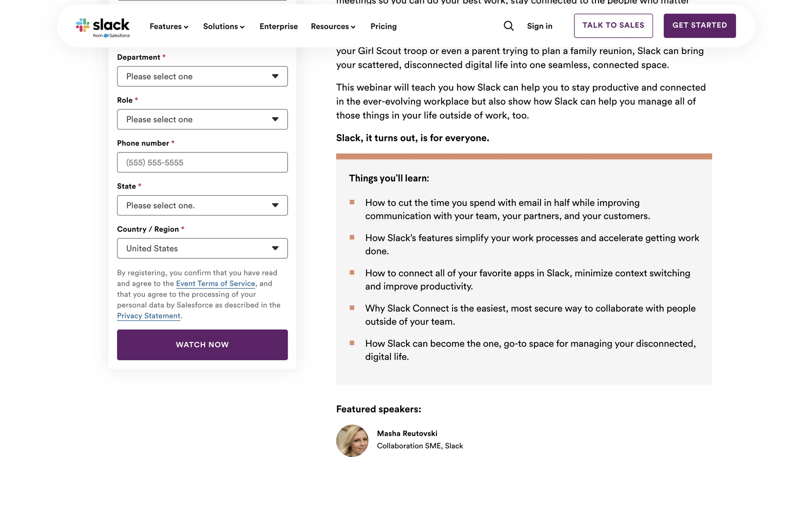Viewport: 812px width, 508px height.
Task: Click the Slack logo in header
Action: [103, 27]
